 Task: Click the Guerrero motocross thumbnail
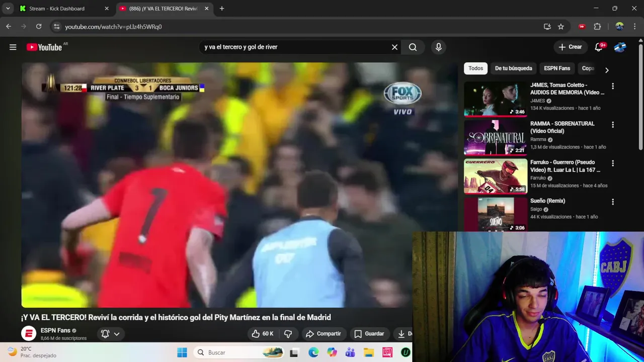496,176
